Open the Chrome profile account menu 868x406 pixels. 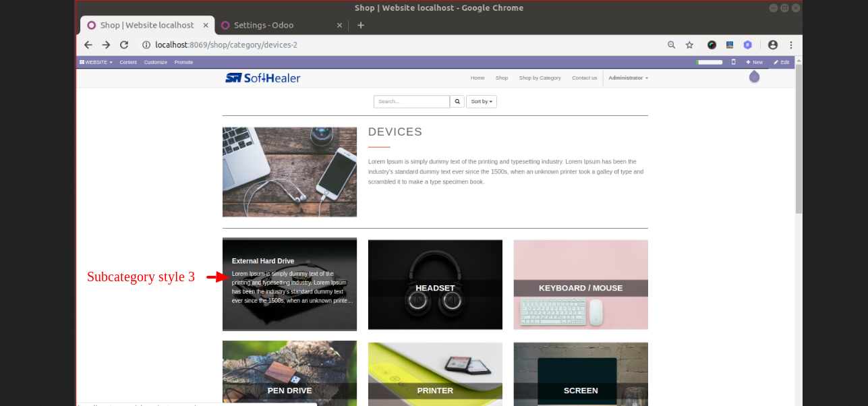click(x=773, y=45)
